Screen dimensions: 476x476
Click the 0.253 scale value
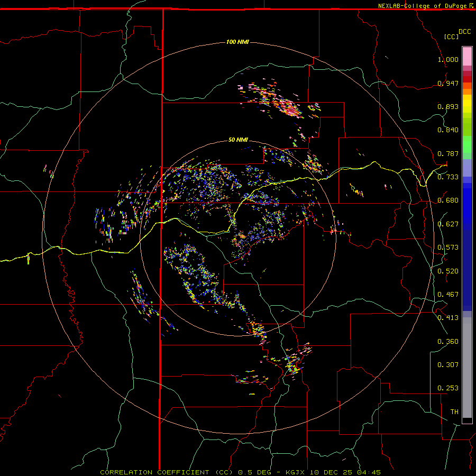pyautogui.click(x=448, y=388)
